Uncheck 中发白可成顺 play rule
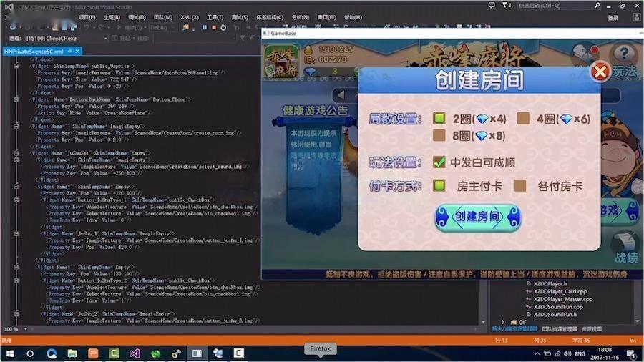Viewport: 644px width, 362px height. (x=439, y=162)
